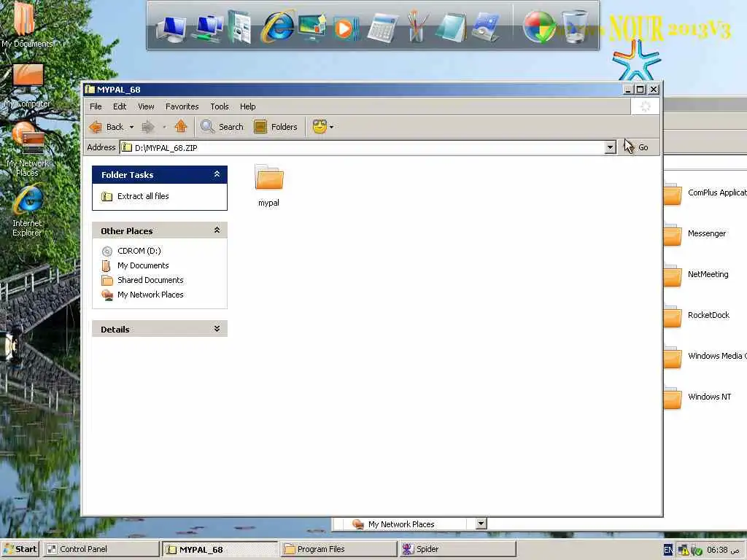Open the Favorites menu
The width and height of the screenshot is (747, 560).
(182, 106)
